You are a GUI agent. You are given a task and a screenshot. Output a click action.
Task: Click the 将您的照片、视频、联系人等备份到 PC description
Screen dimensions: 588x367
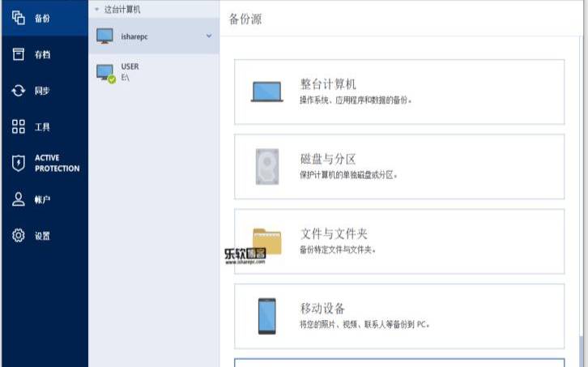point(364,324)
